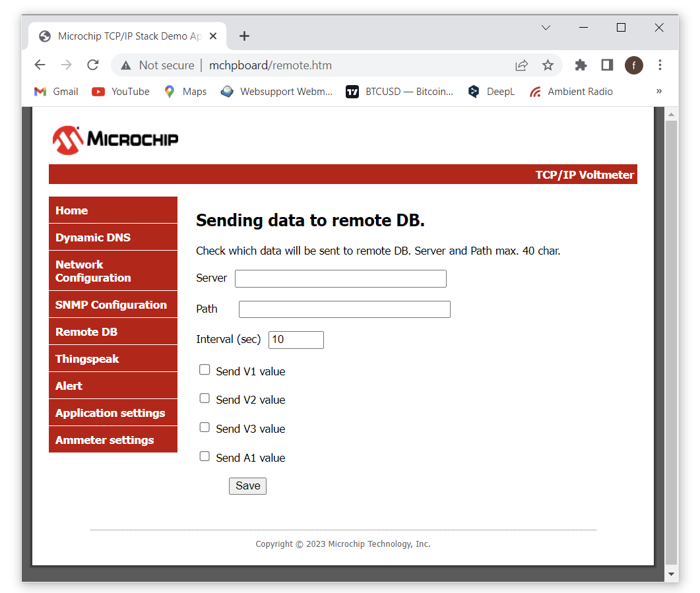Image resolution: width=700 pixels, height=593 pixels.
Task: Tick the Send A1 value checkbox
Action: (x=205, y=456)
